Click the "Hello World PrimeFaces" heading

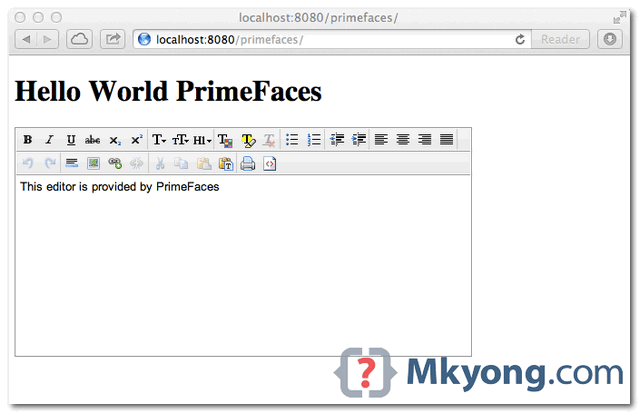tap(168, 91)
